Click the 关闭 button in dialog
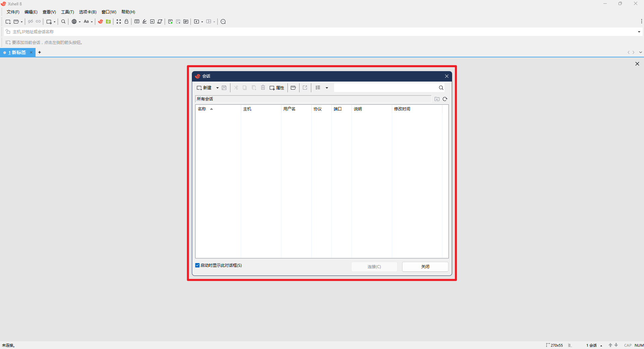This screenshot has height=349, width=644. coord(425,267)
